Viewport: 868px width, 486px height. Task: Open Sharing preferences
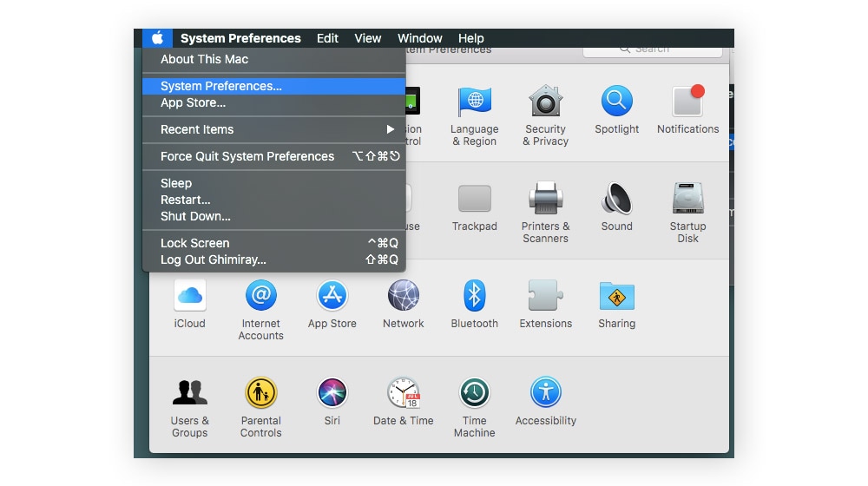point(616,305)
